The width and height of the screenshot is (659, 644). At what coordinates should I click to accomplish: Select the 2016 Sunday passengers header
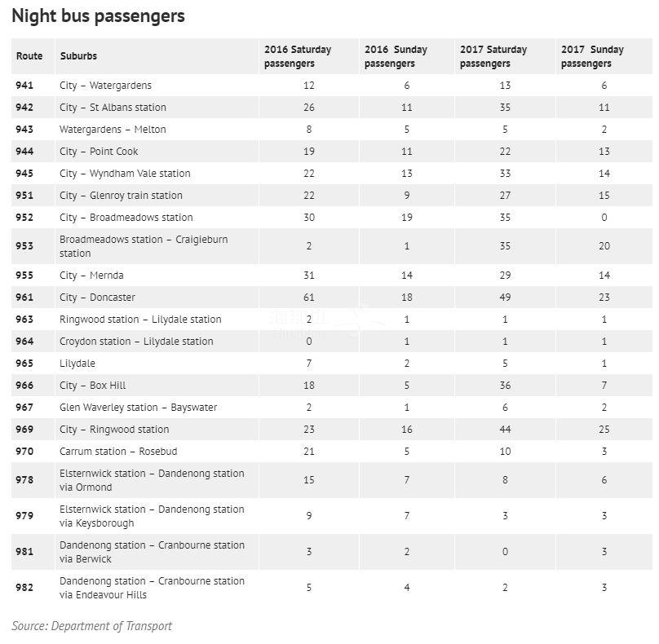click(396, 56)
